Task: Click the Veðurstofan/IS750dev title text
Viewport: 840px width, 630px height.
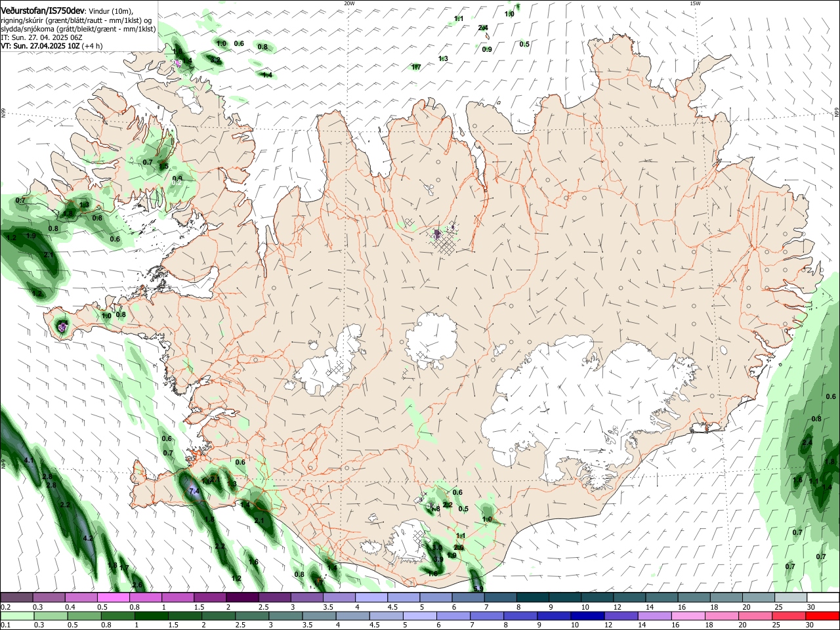Action: tap(43, 11)
